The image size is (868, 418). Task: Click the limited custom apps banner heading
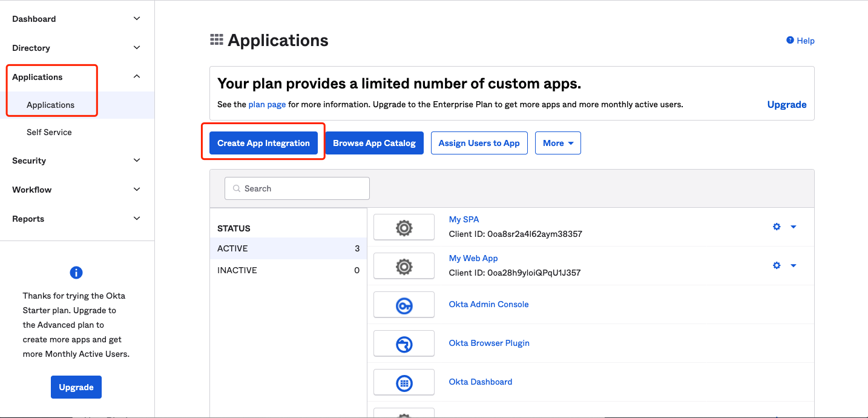pos(399,84)
